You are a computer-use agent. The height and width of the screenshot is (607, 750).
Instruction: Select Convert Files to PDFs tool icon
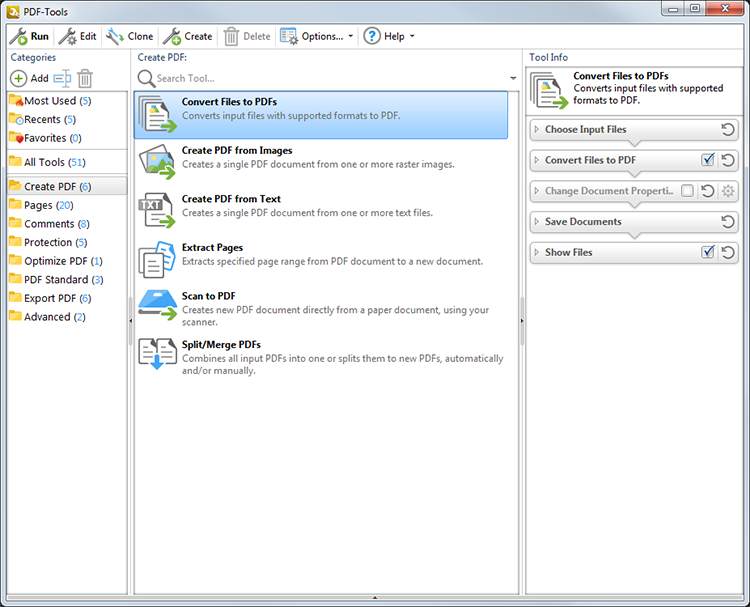pos(158,115)
